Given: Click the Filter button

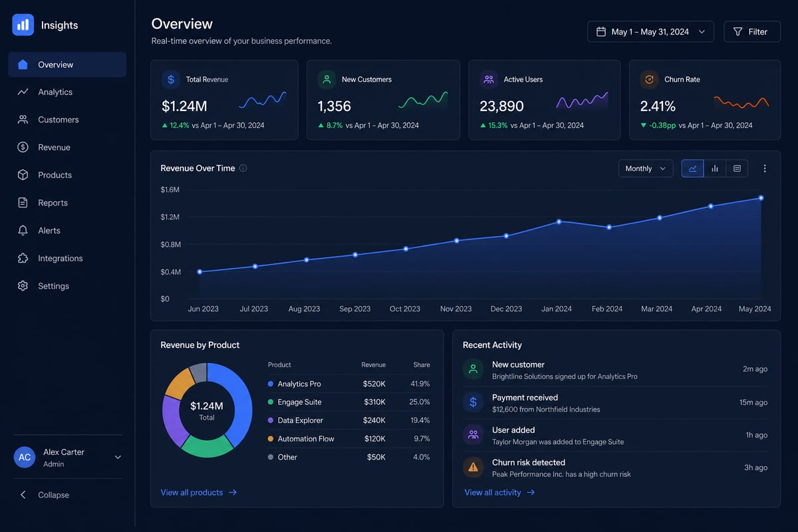Looking at the screenshot, I should [751, 31].
